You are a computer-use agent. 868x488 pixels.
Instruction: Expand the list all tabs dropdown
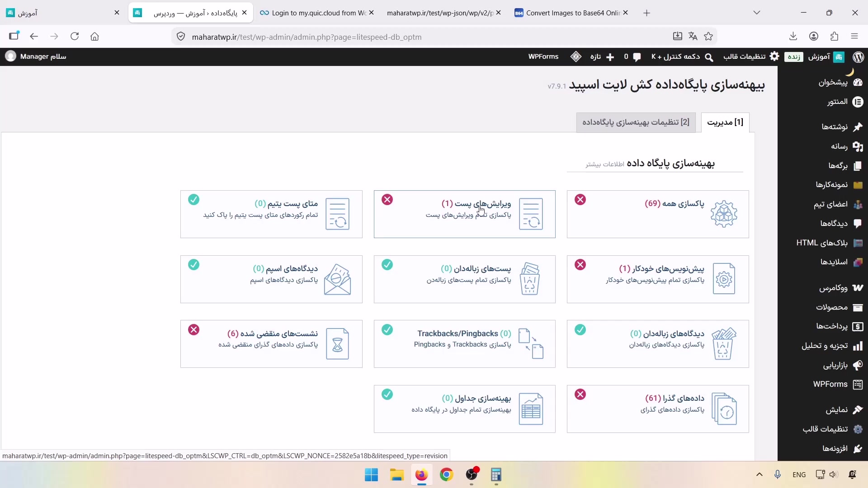[757, 13]
